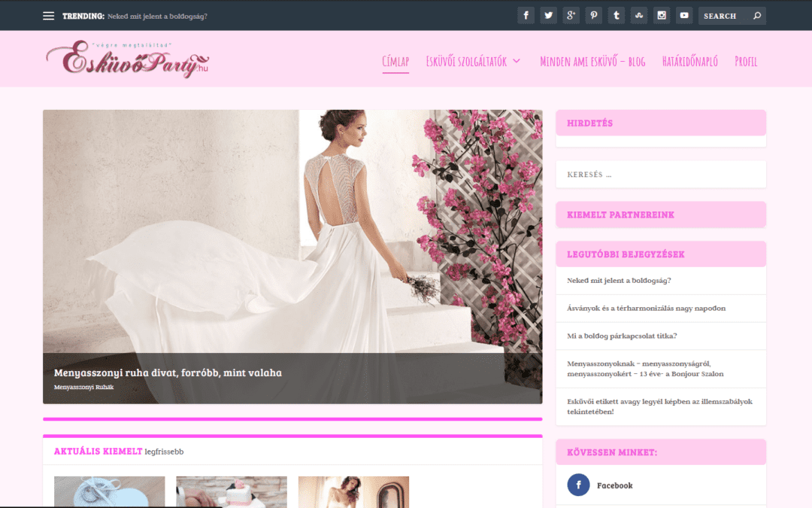Screen dimensions: 812x508
Task: Open trending link Neked mit jelent a boldogság
Action: click(x=157, y=16)
